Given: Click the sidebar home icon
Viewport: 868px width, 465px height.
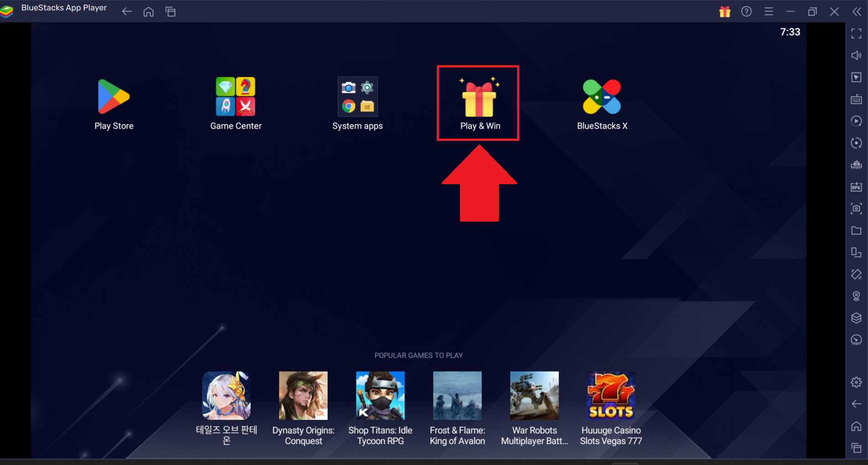Looking at the screenshot, I should point(856,426).
